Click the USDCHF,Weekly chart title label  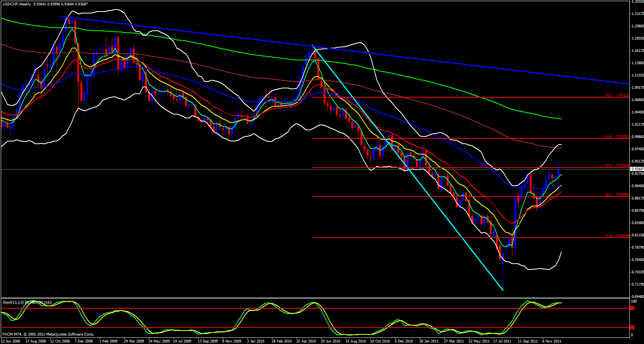(x=17, y=4)
